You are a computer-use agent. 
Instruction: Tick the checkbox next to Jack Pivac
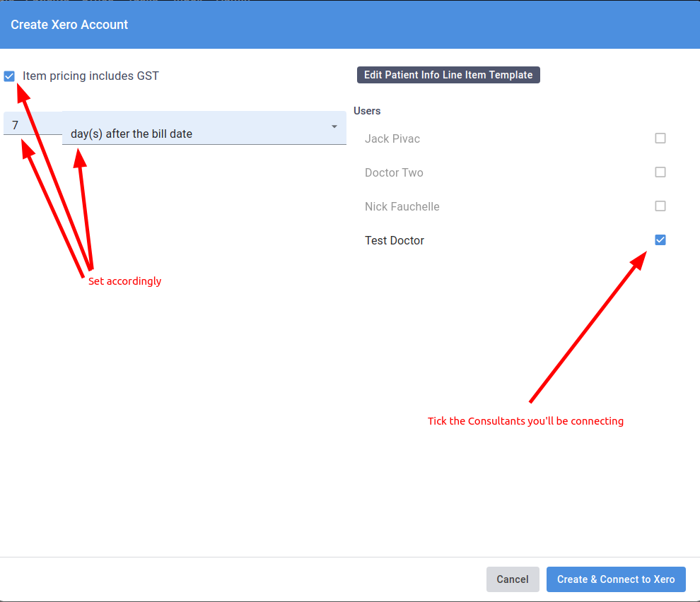(660, 138)
